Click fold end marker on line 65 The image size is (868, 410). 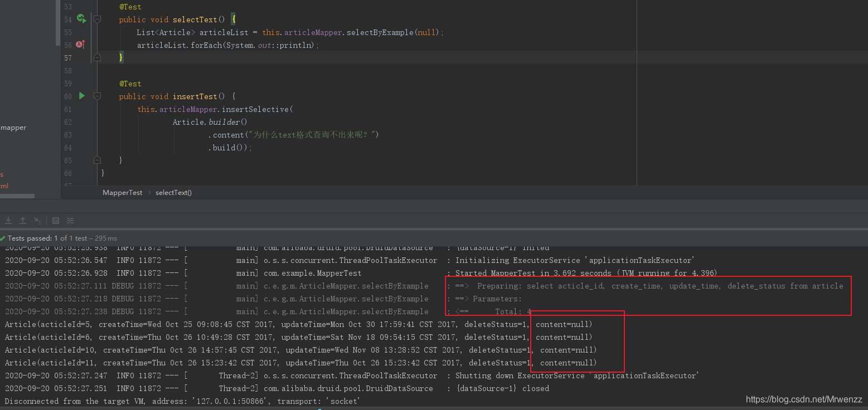tap(98, 160)
